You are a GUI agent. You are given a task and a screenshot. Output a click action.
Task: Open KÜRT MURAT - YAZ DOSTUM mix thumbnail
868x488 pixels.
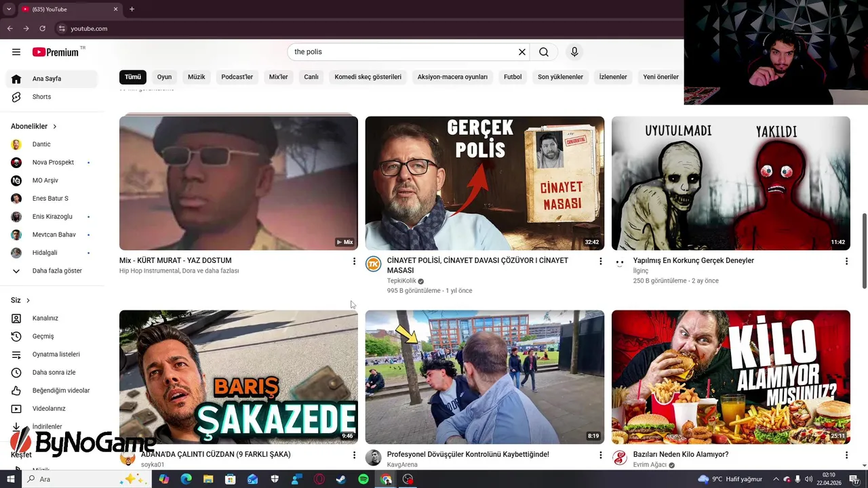pos(239,183)
